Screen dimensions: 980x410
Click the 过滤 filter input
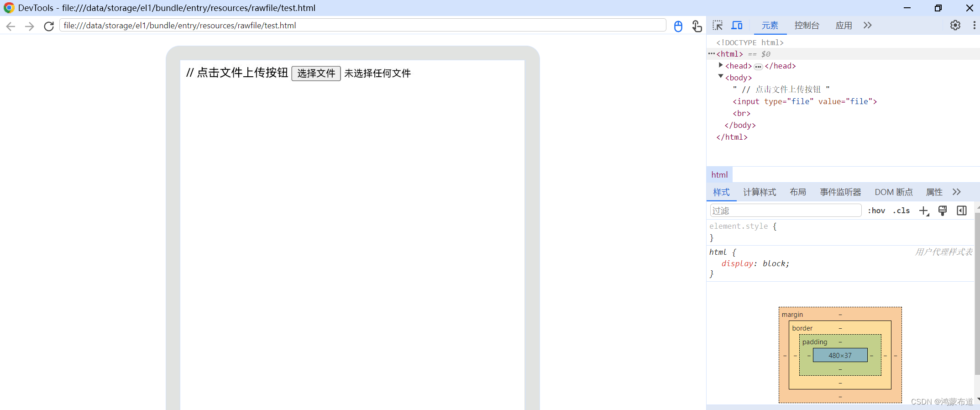(x=786, y=210)
